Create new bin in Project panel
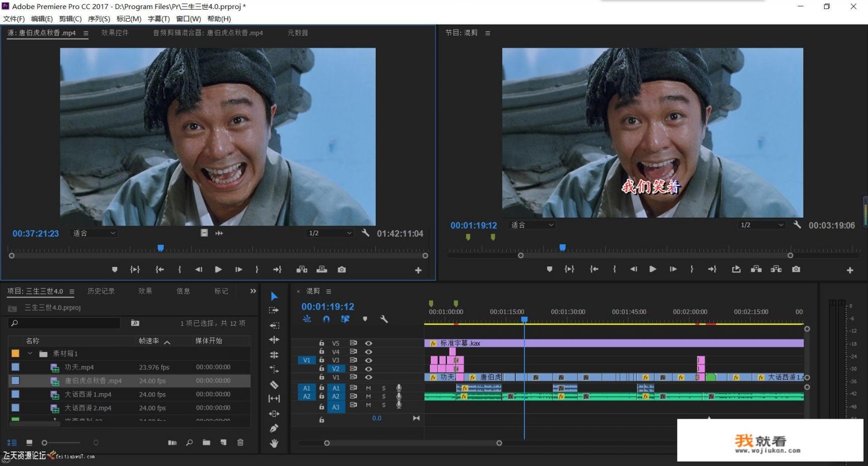This screenshot has width=868, height=466. 206,443
